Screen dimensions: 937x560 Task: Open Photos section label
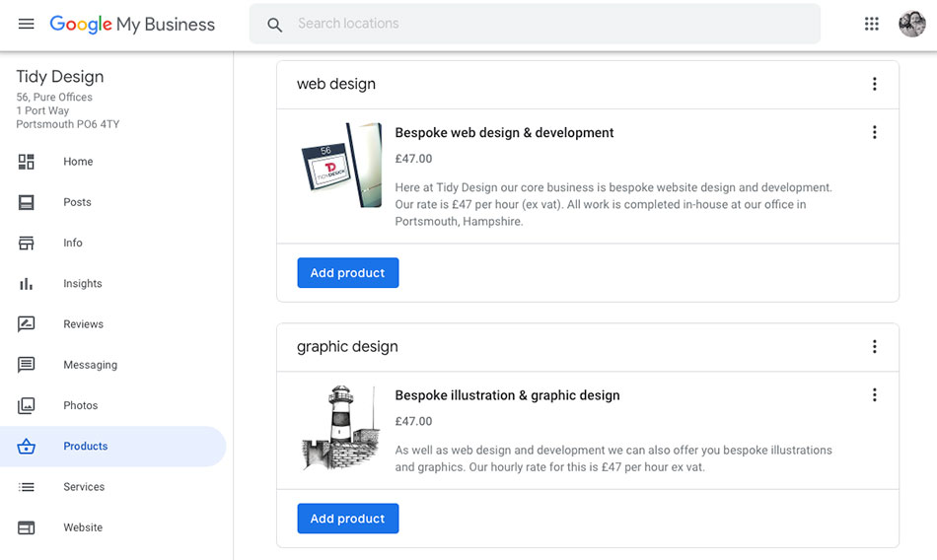click(81, 405)
